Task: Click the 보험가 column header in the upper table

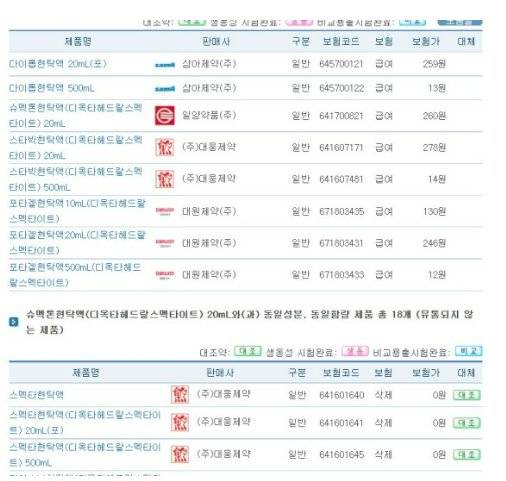Action: point(426,42)
